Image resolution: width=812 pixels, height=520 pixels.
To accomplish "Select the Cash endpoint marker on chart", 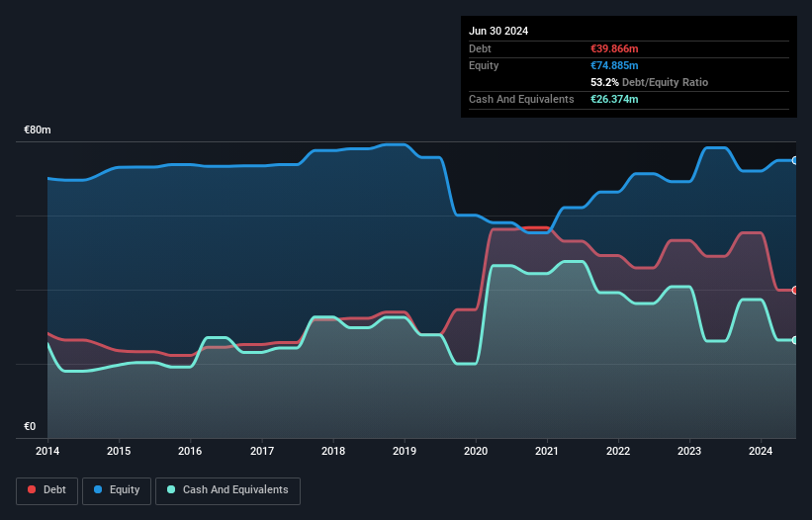I will [x=795, y=340].
